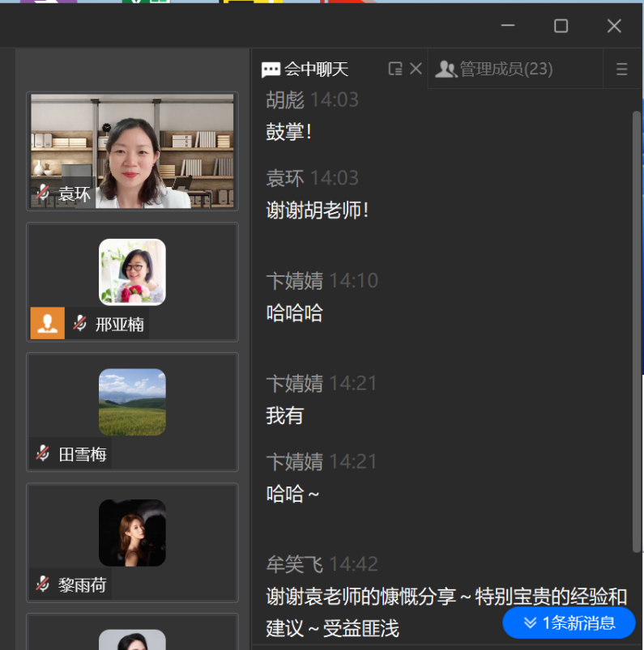644x650 pixels.
Task: Select 袁环's video thumbnail
Action: pos(132,151)
